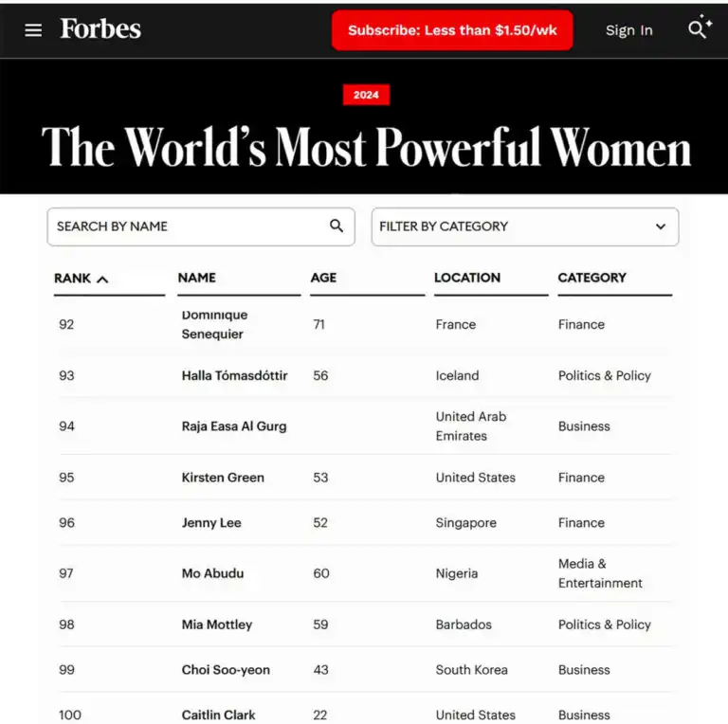Open the AI search icon in header
The image size is (728, 724).
click(x=700, y=27)
